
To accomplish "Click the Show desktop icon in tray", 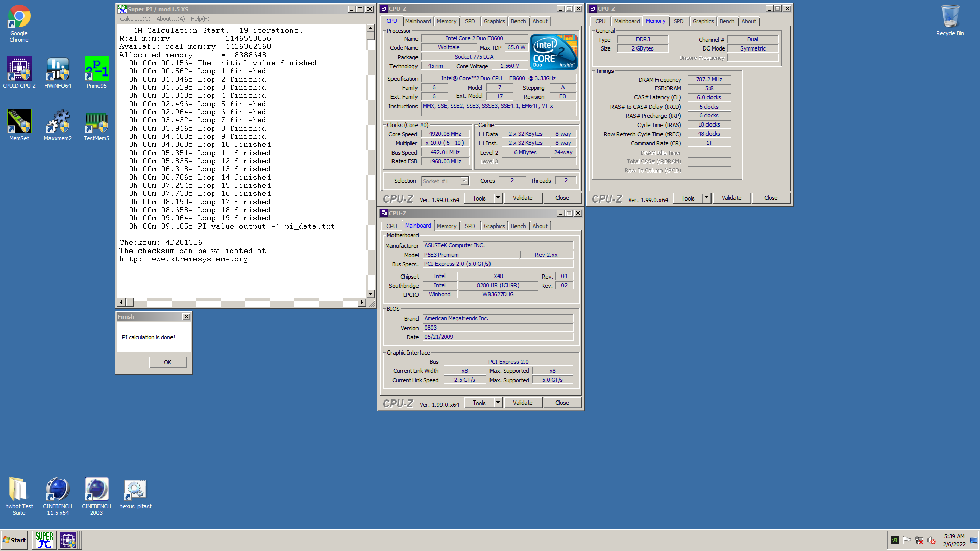I will point(974,540).
